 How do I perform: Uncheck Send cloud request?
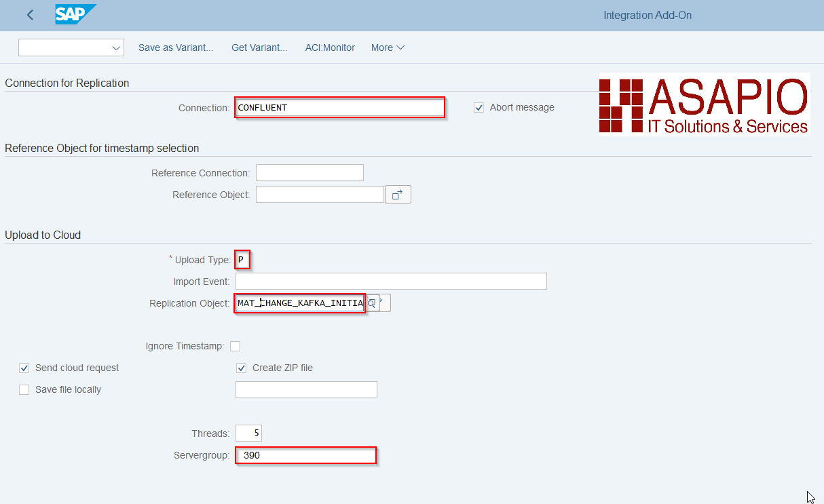(x=24, y=368)
